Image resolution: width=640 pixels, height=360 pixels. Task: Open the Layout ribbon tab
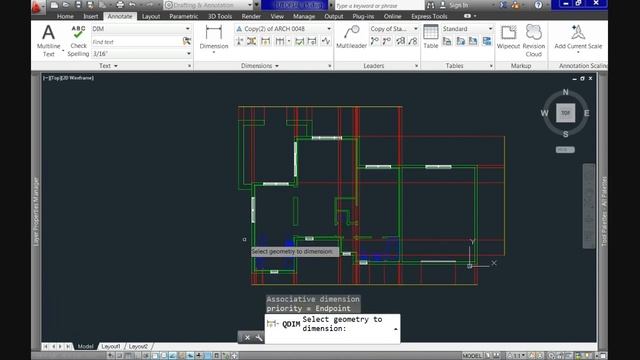[x=151, y=16]
